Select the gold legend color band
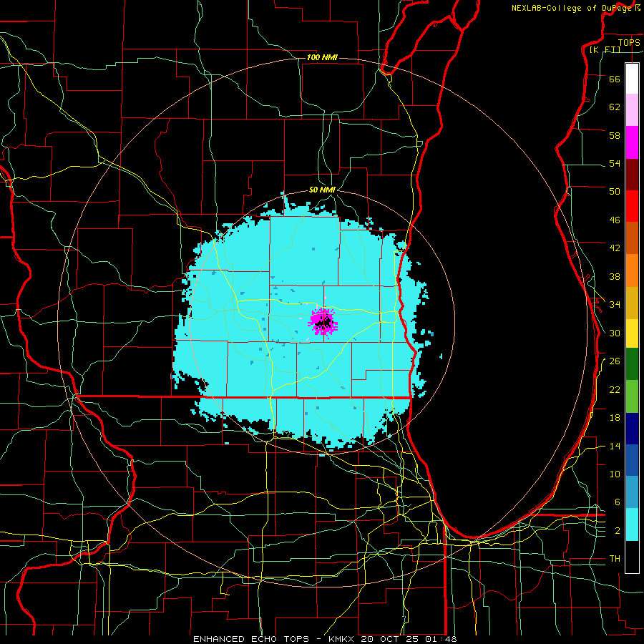 click(x=632, y=303)
